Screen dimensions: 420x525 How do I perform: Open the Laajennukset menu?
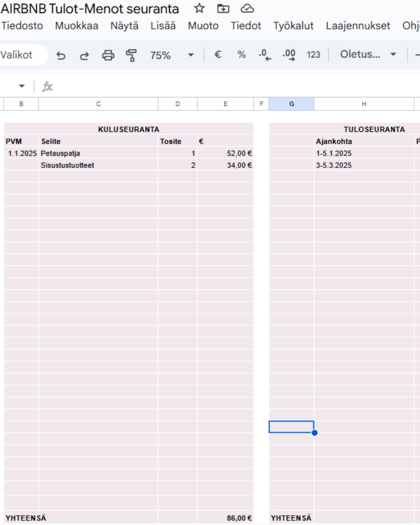[358, 26]
